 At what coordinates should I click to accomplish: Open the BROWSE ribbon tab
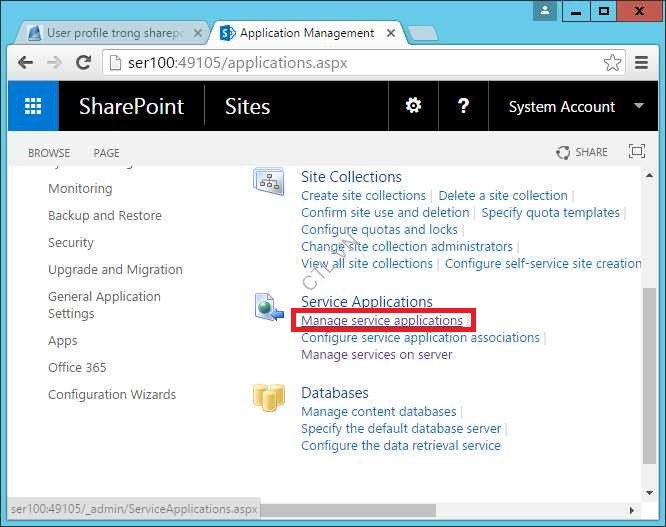tap(49, 153)
